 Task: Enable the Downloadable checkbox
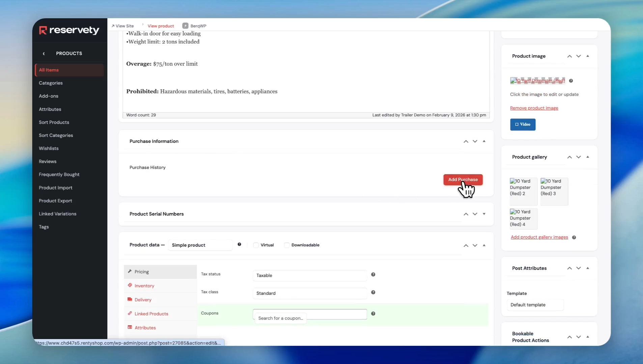(287, 245)
